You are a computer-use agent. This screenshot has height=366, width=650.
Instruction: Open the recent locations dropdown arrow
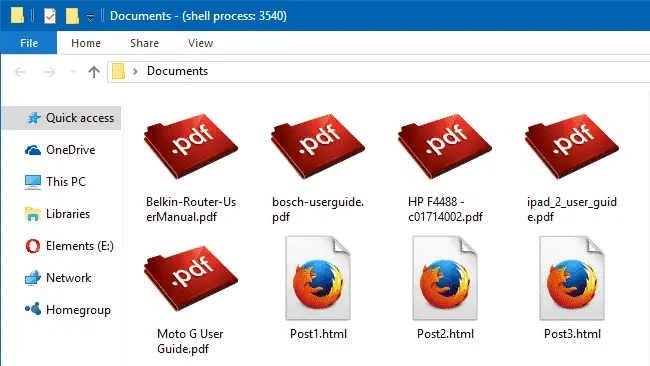click(x=73, y=72)
